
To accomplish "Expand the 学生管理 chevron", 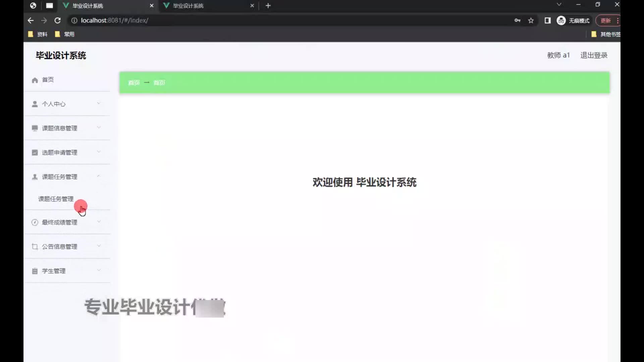I will pos(99,270).
